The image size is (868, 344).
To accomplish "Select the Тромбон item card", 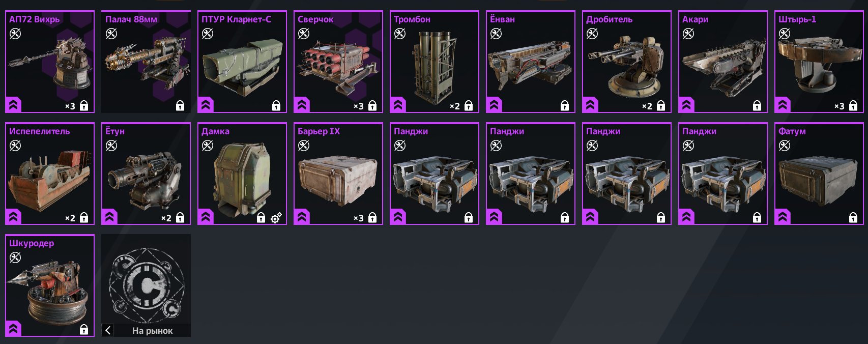I will pos(435,62).
